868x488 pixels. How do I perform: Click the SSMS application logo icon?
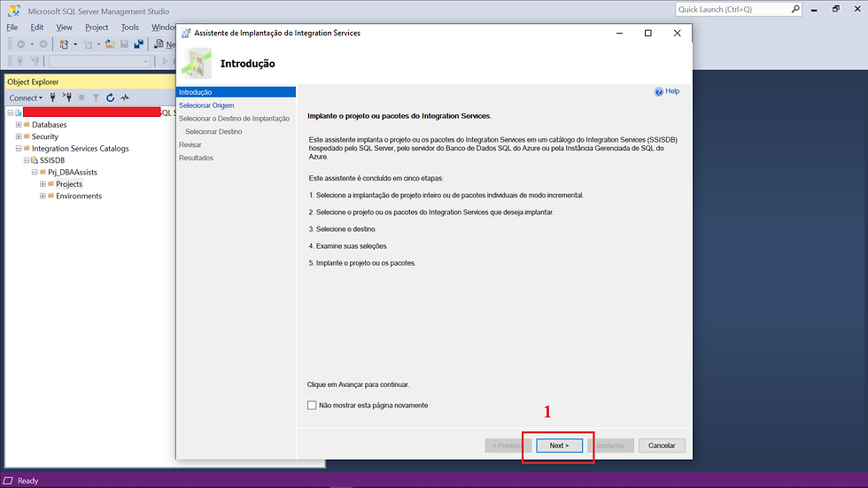pos(14,11)
